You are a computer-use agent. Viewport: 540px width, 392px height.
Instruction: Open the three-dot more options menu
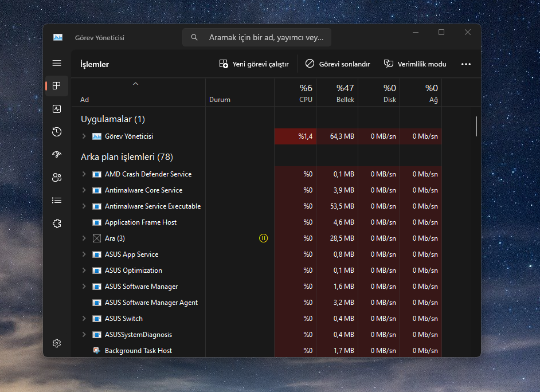click(466, 64)
